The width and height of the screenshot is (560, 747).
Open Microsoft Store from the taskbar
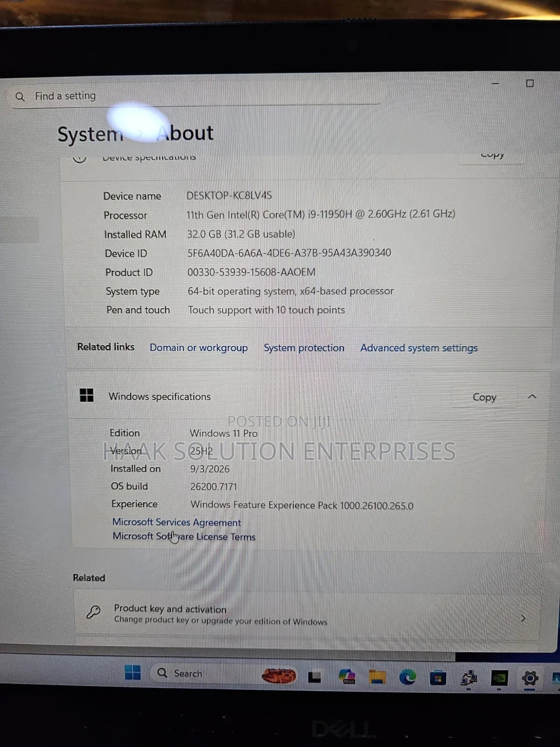[438, 677]
